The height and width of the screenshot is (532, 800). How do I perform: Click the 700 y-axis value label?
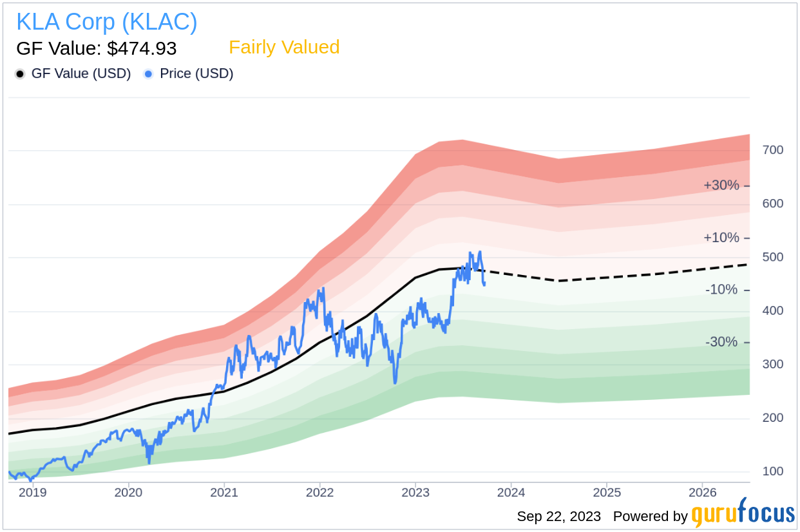773,150
